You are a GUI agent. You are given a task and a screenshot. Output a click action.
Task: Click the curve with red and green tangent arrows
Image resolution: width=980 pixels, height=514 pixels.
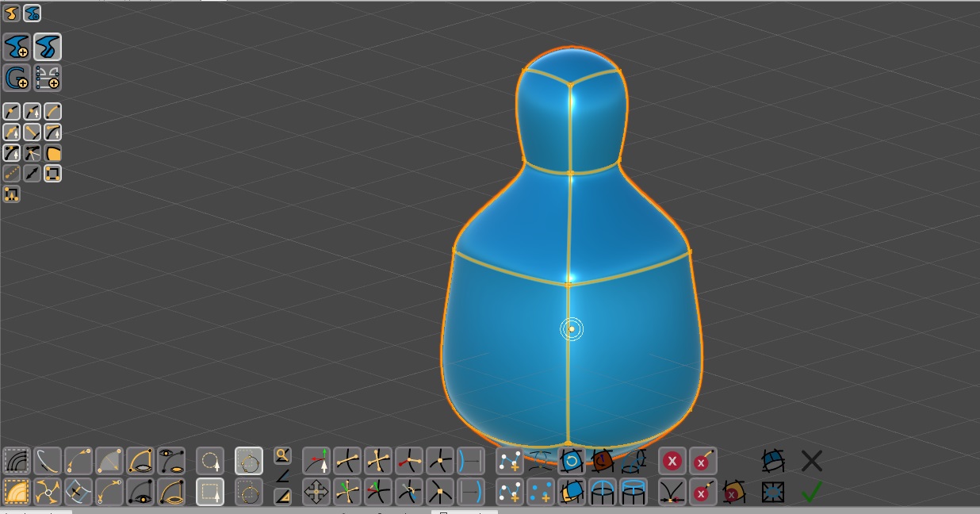point(316,461)
